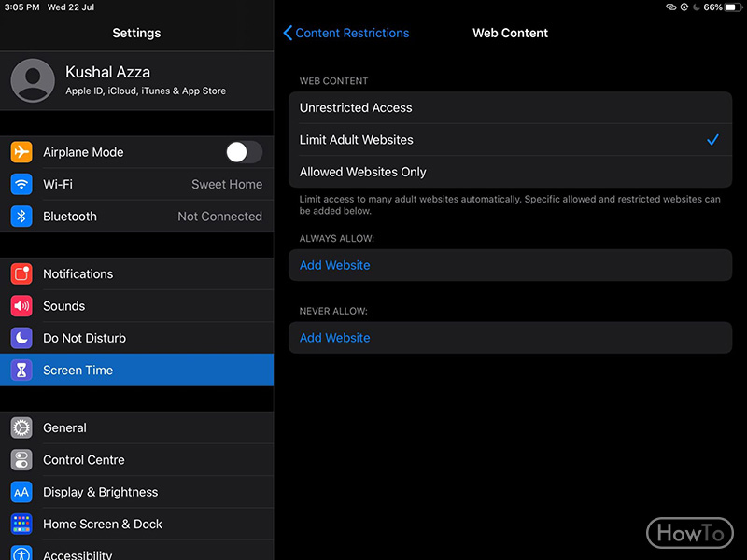The image size is (747, 560).
Task: Open Do Not Disturb settings
Action: pyautogui.click(x=136, y=338)
